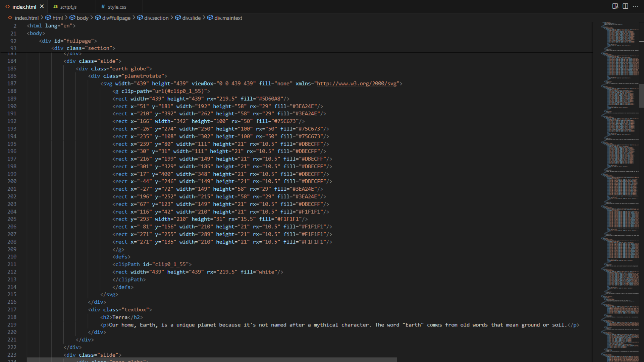Click inside the code minimap
Screen dimensions: 644x362
point(620,191)
